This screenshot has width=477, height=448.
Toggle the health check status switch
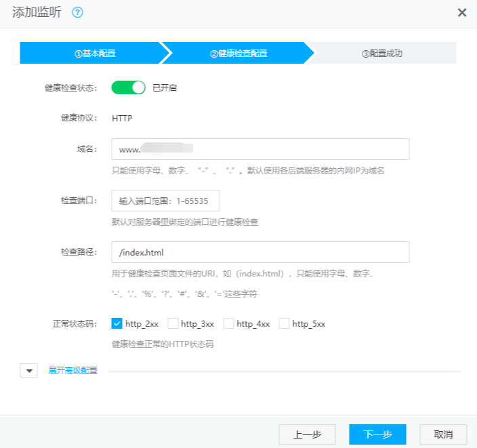pyautogui.click(x=129, y=87)
